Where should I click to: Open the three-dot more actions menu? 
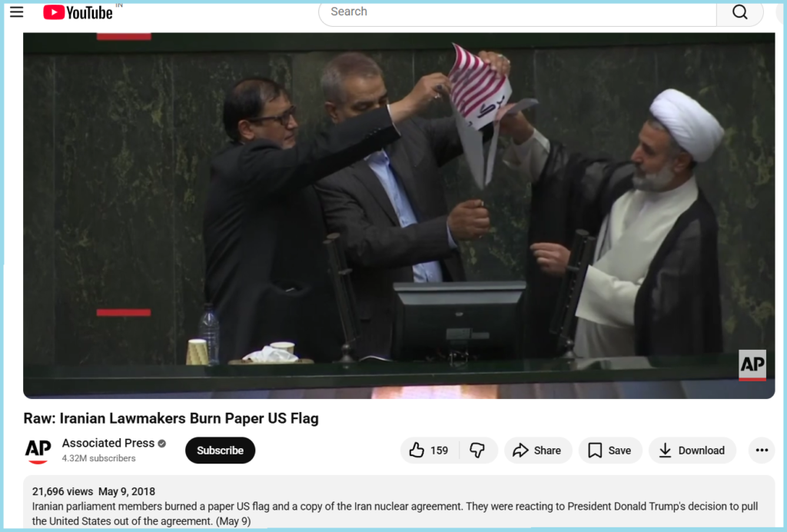point(762,451)
